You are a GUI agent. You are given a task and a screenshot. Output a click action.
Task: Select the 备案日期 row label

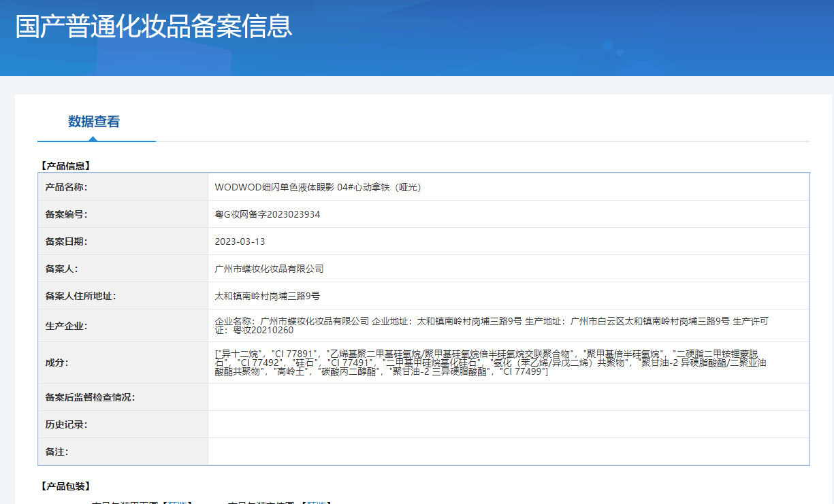coord(66,241)
